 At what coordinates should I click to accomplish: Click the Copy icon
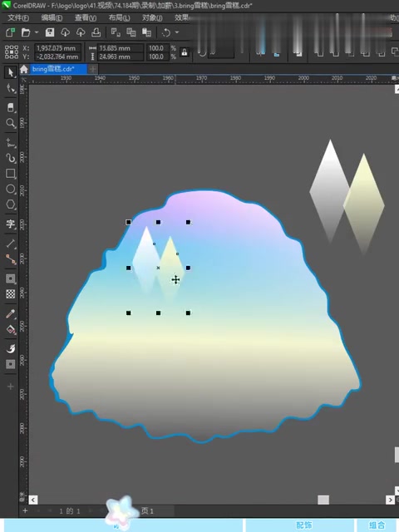131,32
